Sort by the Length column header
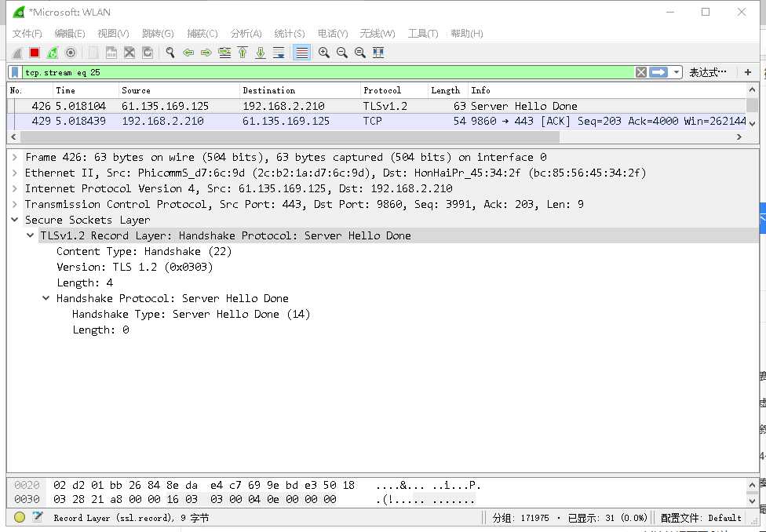Viewport: 766px width, 532px height. pyautogui.click(x=448, y=90)
